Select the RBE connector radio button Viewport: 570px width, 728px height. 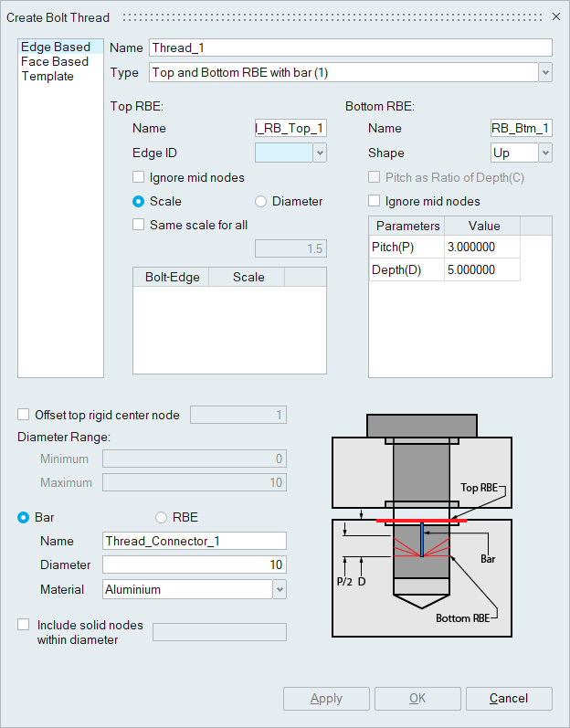(162, 517)
